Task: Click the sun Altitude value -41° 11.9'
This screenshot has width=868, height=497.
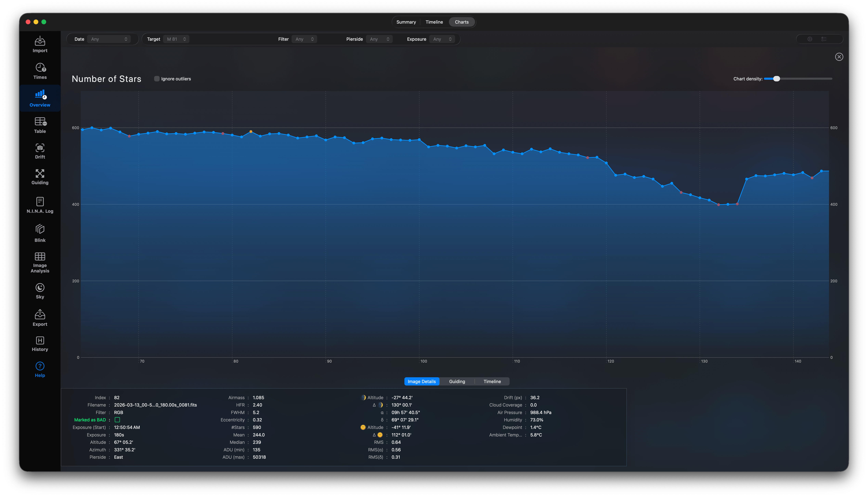Action: click(401, 427)
